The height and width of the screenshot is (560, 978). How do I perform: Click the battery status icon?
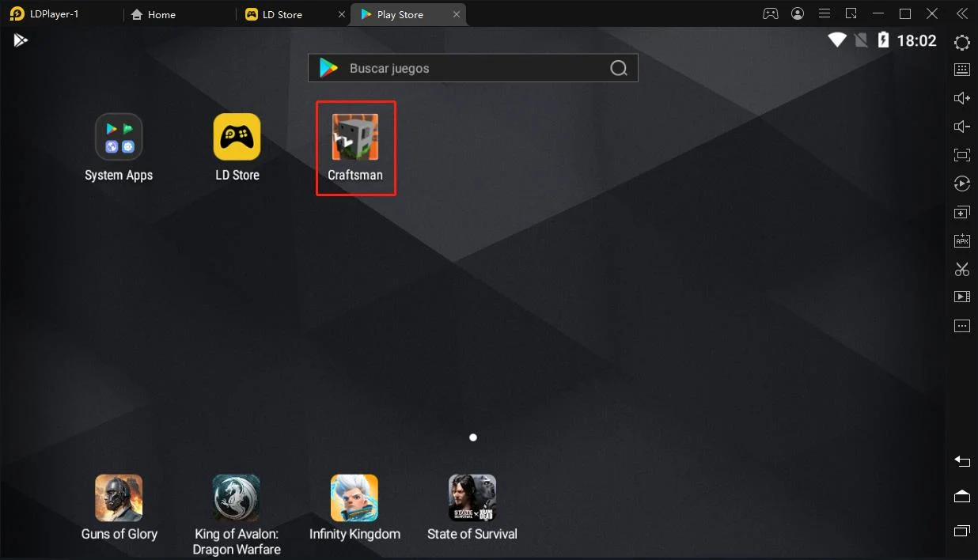pyautogui.click(x=883, y=40)
